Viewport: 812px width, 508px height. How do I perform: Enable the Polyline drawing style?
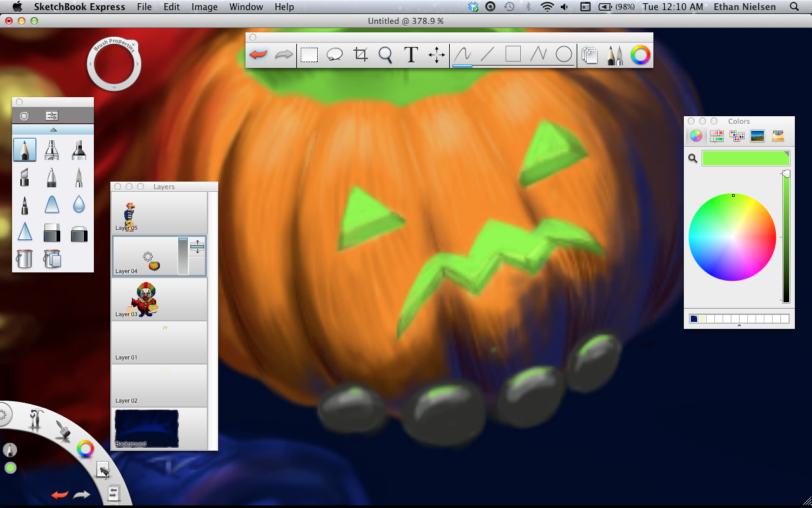tap(538, 55)
